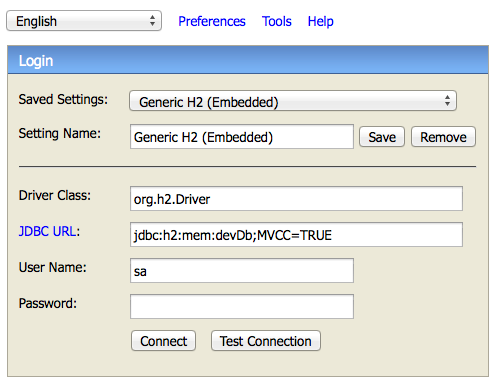
Task: Select the User Name field
Action: (242, 271)
